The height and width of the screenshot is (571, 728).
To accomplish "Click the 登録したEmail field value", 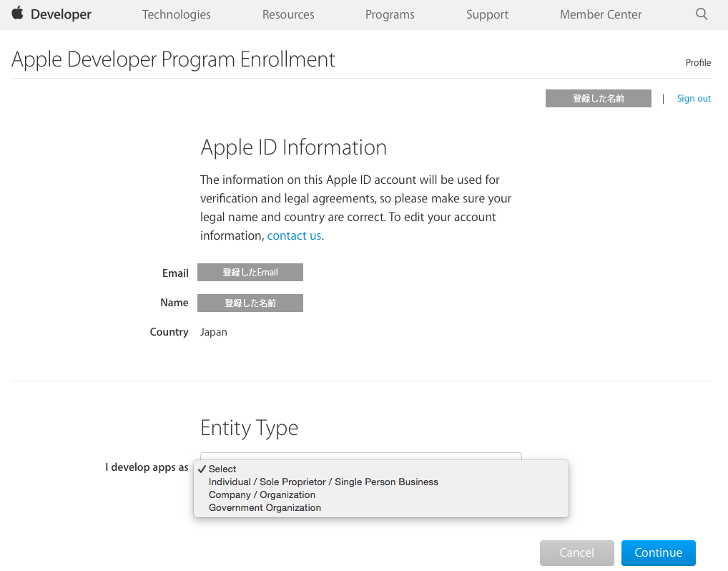I will coord(250,272).
